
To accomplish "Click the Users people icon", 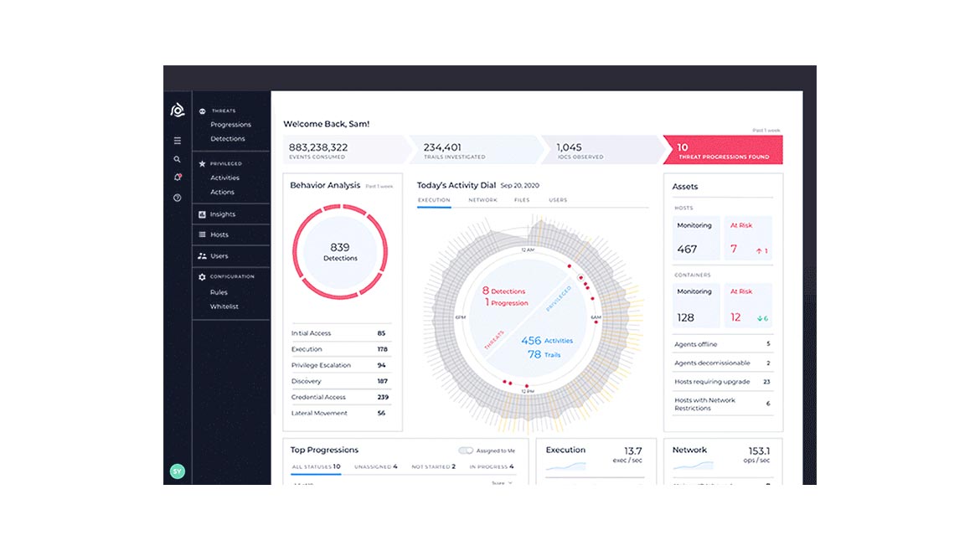I will click(x=202, y=256).
